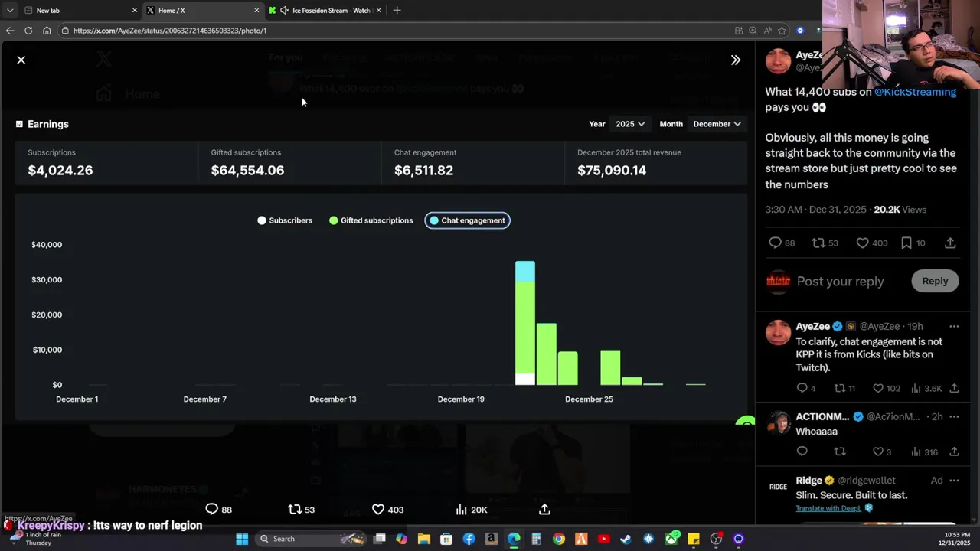This screenshot has height=551, width=980.
Task: Click the taskbar clock showing 10:53 PM
Action: [955, 539]
